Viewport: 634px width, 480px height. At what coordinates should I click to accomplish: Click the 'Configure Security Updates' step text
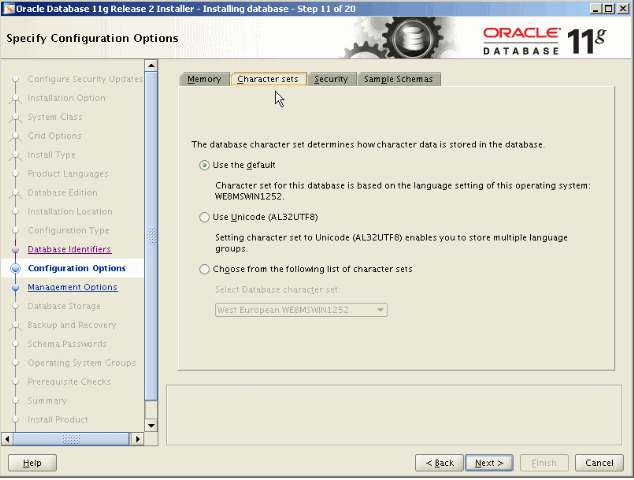(85, 79)
